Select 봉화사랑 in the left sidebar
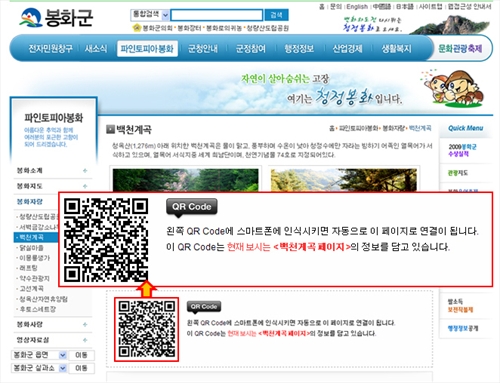 (30, 324)
